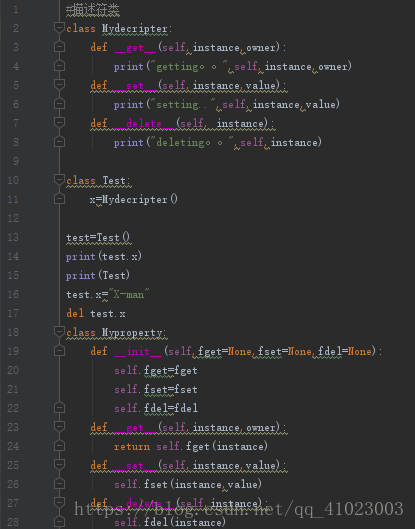
Task: Click the fold end marker on line 6
Action: [59, 104]
